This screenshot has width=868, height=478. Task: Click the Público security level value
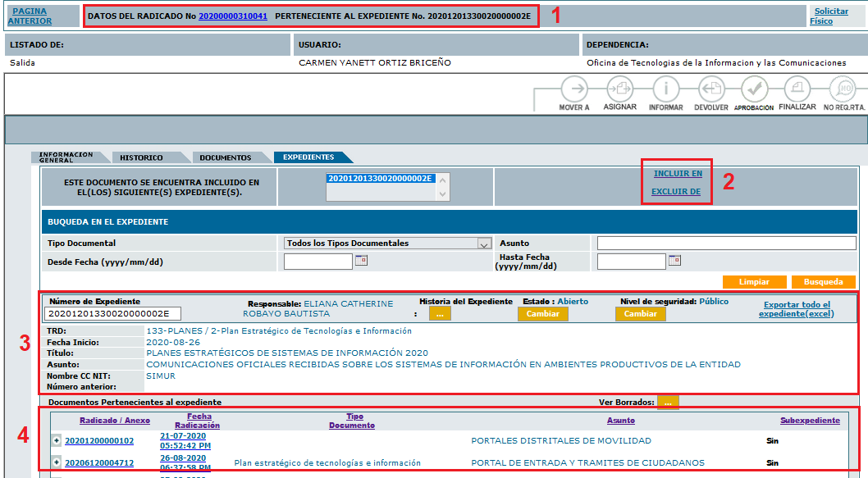(714, 302)
